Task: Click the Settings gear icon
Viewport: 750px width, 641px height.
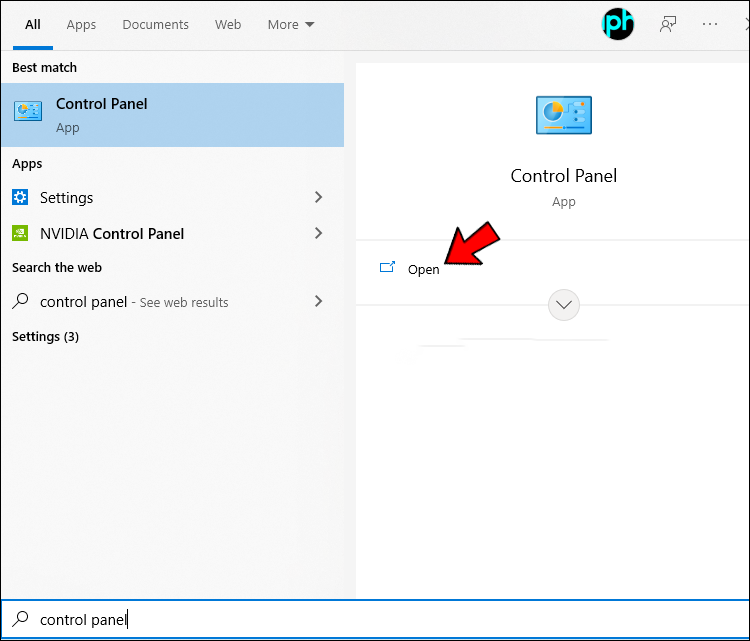Action: [20, 197]
